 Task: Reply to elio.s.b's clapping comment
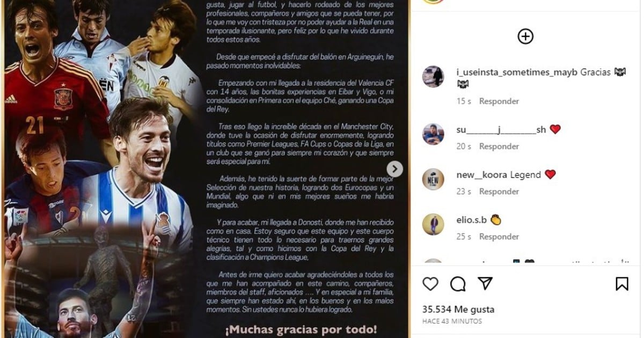[499, 236]
